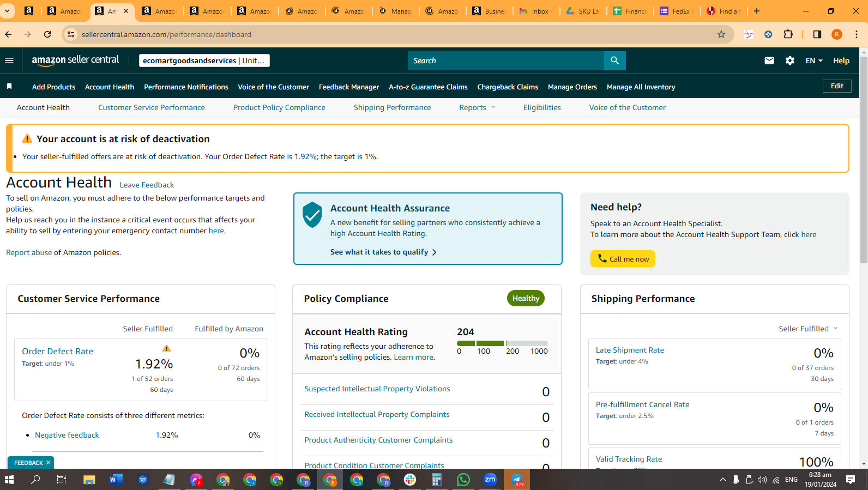
Task: Click into the Seller Central search field
Action: (506, 61)
